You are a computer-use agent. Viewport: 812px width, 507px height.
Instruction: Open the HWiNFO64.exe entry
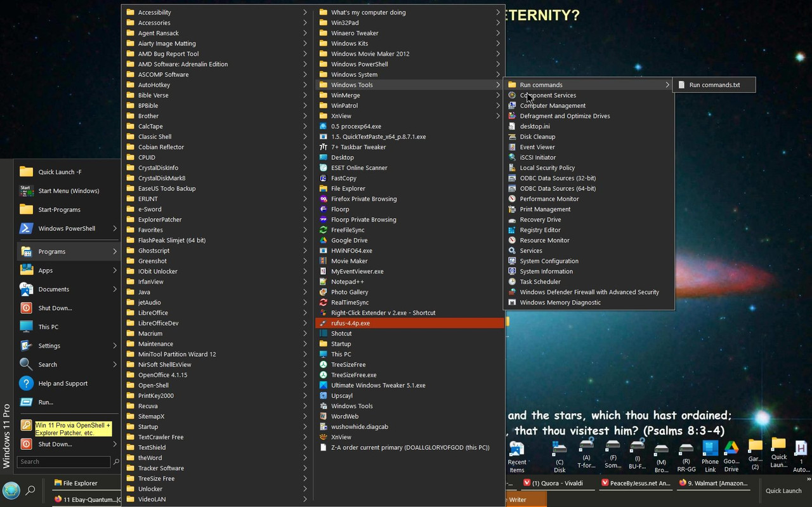click(x=409, y=251)
